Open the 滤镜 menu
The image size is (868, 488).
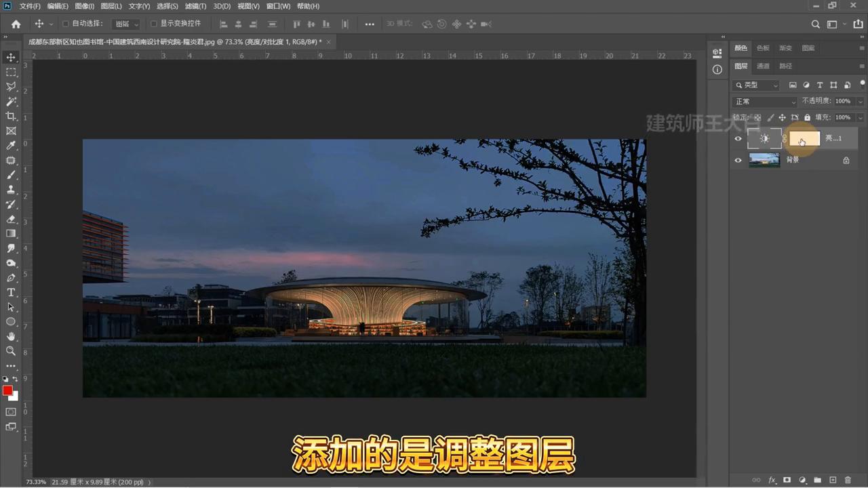click(x=195, y=6)
